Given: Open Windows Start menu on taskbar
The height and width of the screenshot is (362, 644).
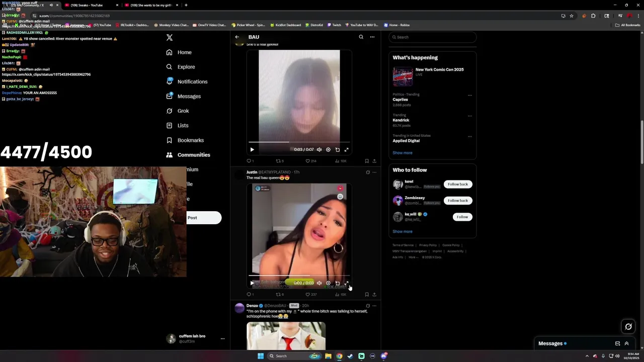Looking at the screenshot, I should pyautogui.click(x=261, y=356).
